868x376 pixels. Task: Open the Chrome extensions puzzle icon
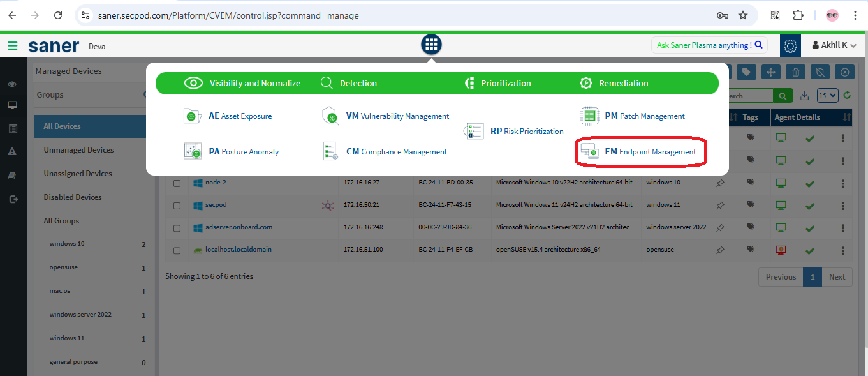coord(798,15)
